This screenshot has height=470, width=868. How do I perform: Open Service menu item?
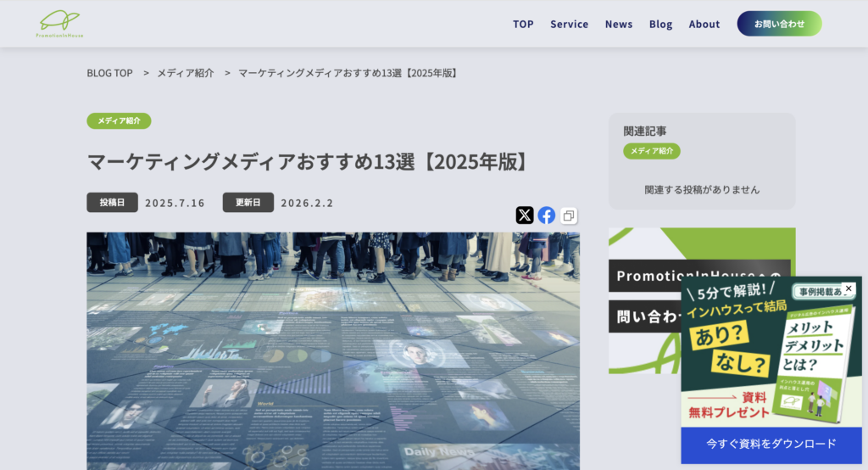[x=569, y=24]
